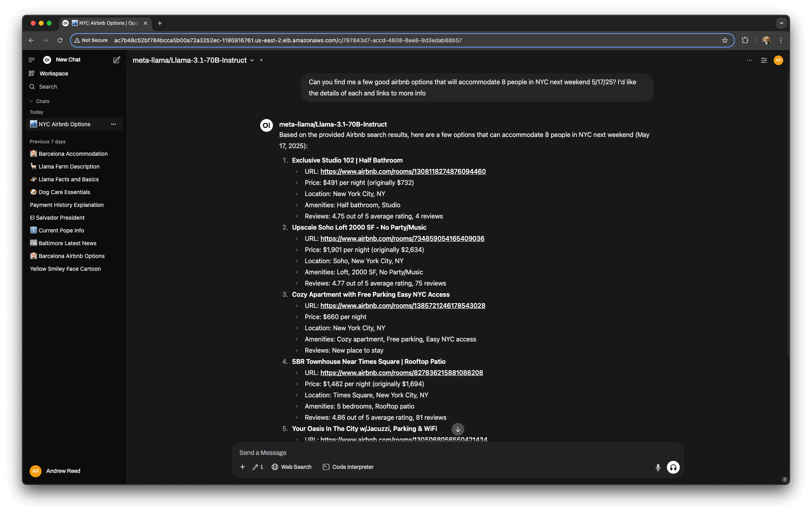Focus the Send a Message input

458,452
